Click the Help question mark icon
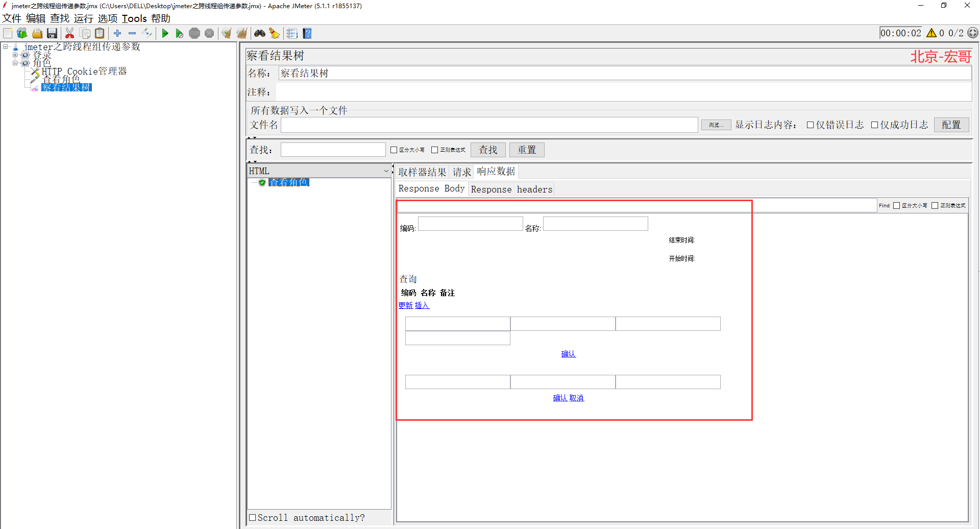Screen dimensions: 980x529 point(307,34)
